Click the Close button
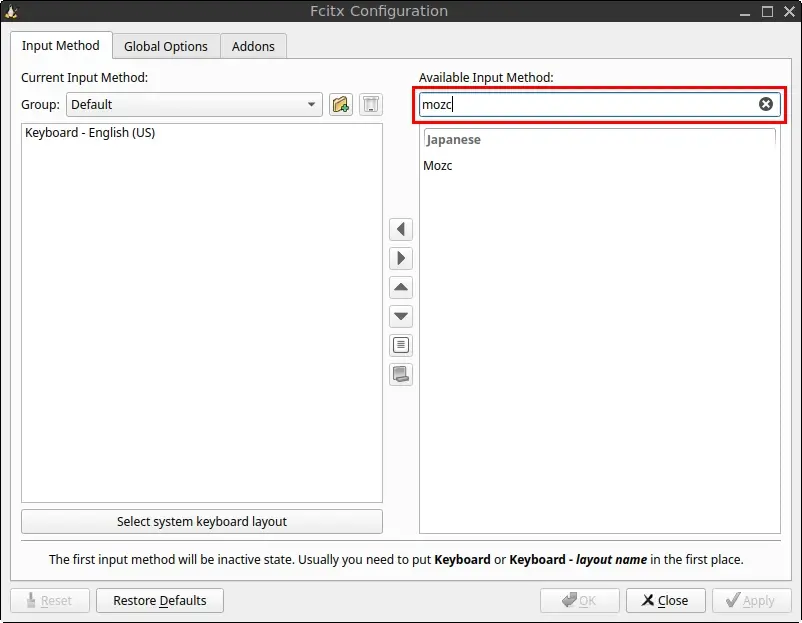Viewport: 802px width, 623px height. [665, 600]
